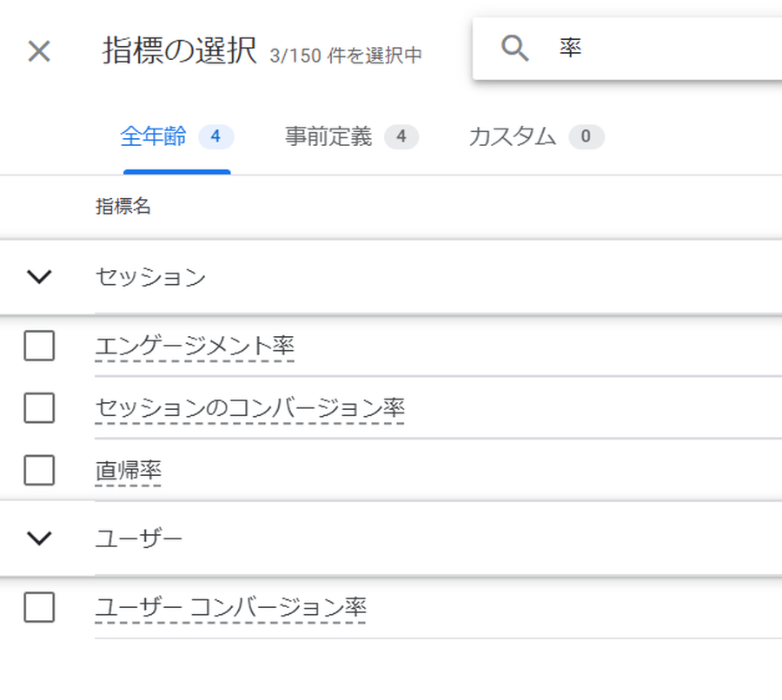Click the 指標名 column header
Image resolution: width=782 pixels, height=700 pixels.
click(123, 207)
